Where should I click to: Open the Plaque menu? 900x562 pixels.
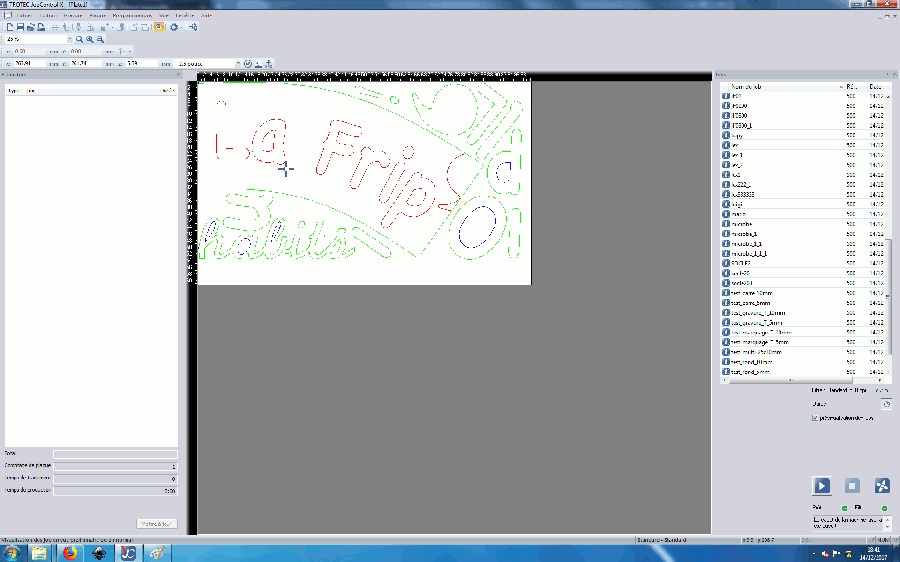click(98, 15)
